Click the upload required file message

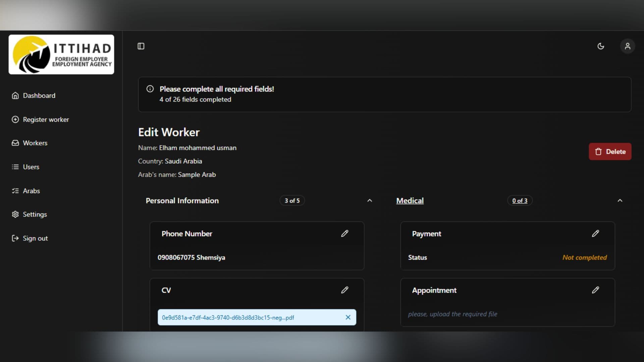[x=452, y=314]
